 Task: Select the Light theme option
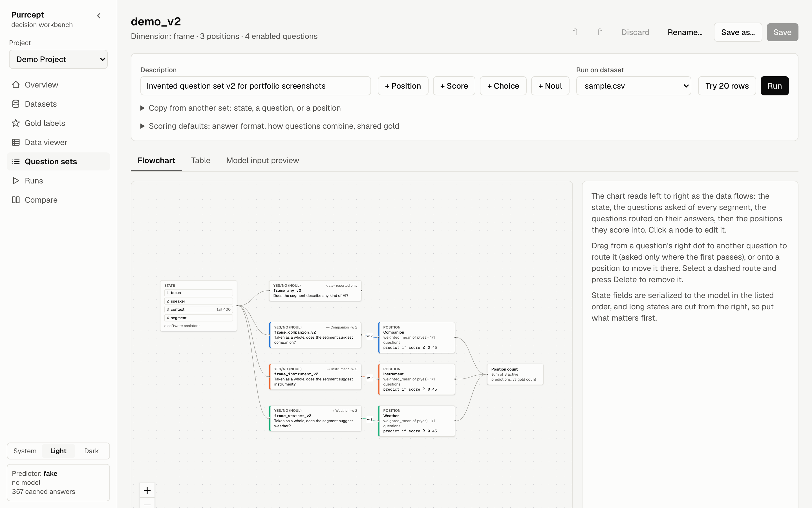click(x=58, y=451)
